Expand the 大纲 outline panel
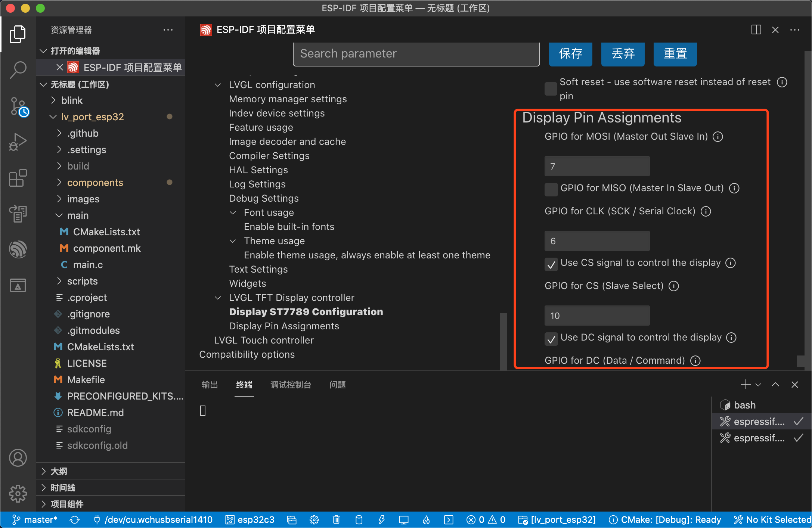Viewport: 812px width, 528px height. click(59, 471)
